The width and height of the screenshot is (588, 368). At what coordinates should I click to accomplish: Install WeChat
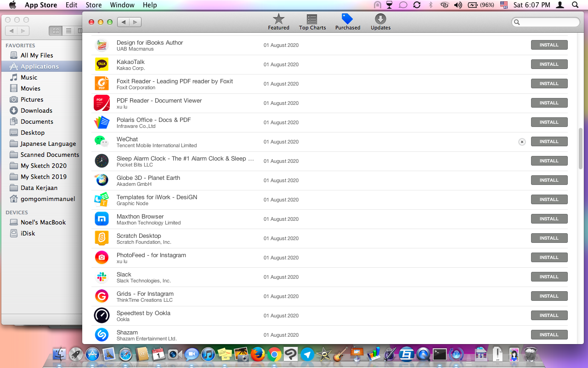coord(549,142)
